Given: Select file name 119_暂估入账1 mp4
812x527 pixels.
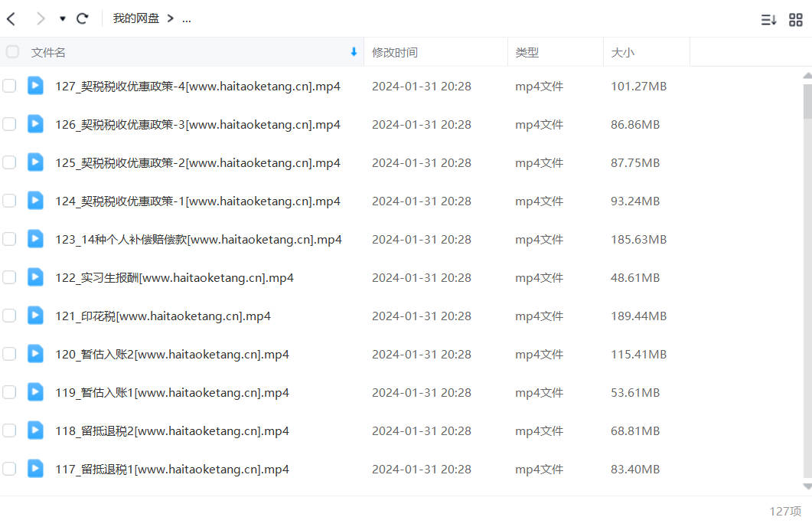Looking at the screenshot, I should pyautogui.click(x=172, y=393).
